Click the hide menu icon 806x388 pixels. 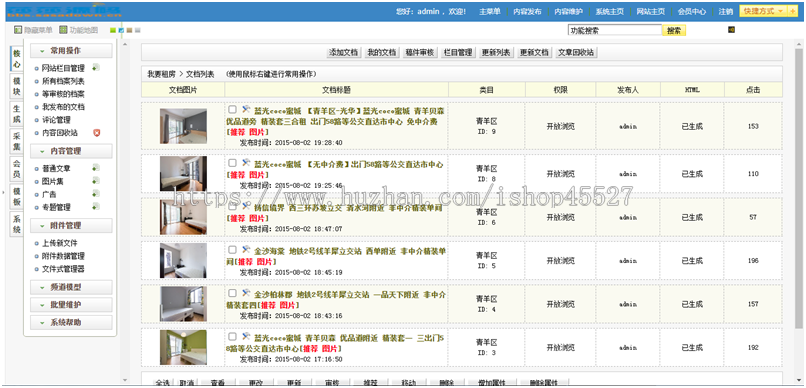click(x=18, y=30)
